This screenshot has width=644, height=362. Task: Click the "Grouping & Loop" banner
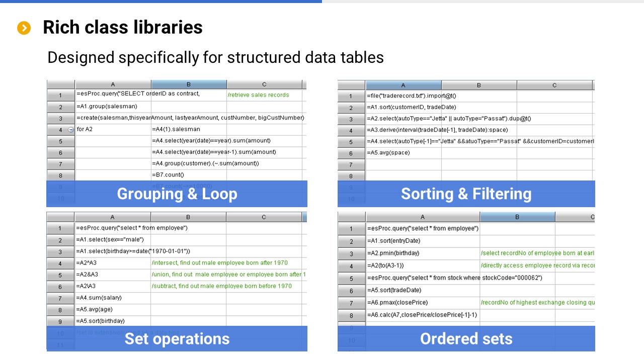177,194
